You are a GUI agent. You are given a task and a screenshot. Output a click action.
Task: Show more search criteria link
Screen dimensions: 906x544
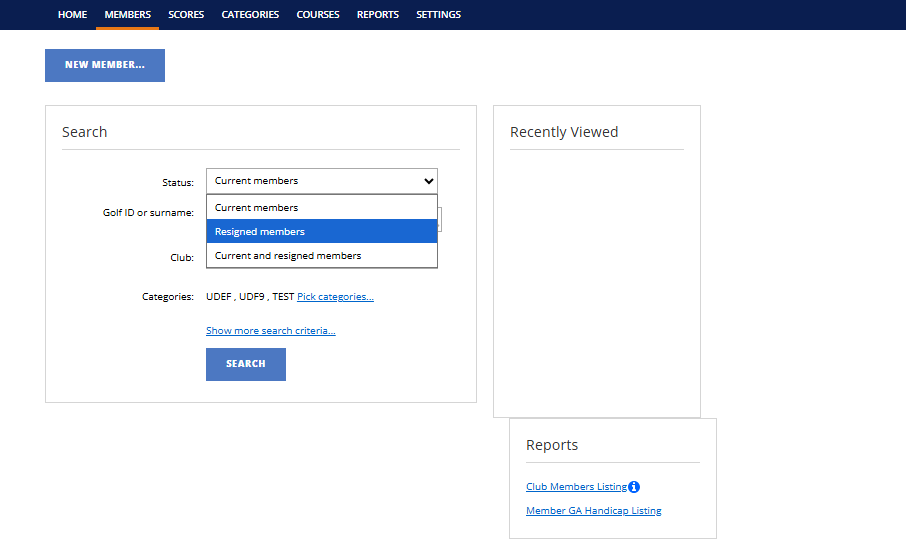[x=270, y=331]
